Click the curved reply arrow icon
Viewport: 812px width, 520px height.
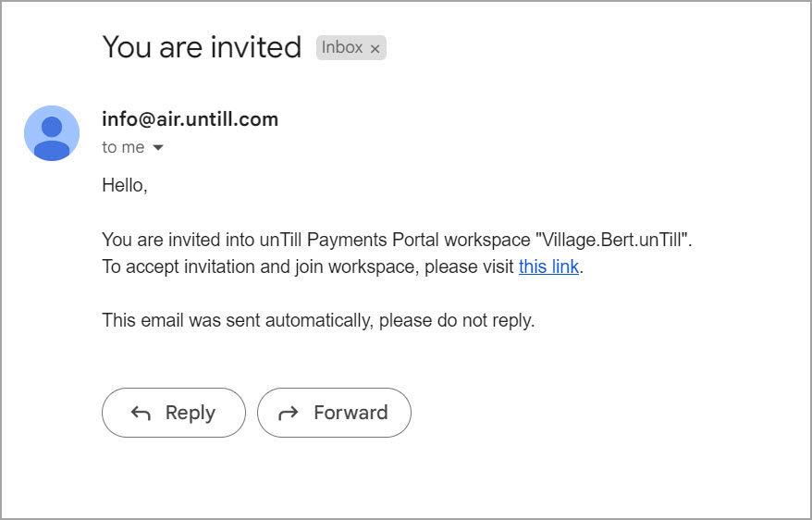pyautogui.click(x=141, y=414)
